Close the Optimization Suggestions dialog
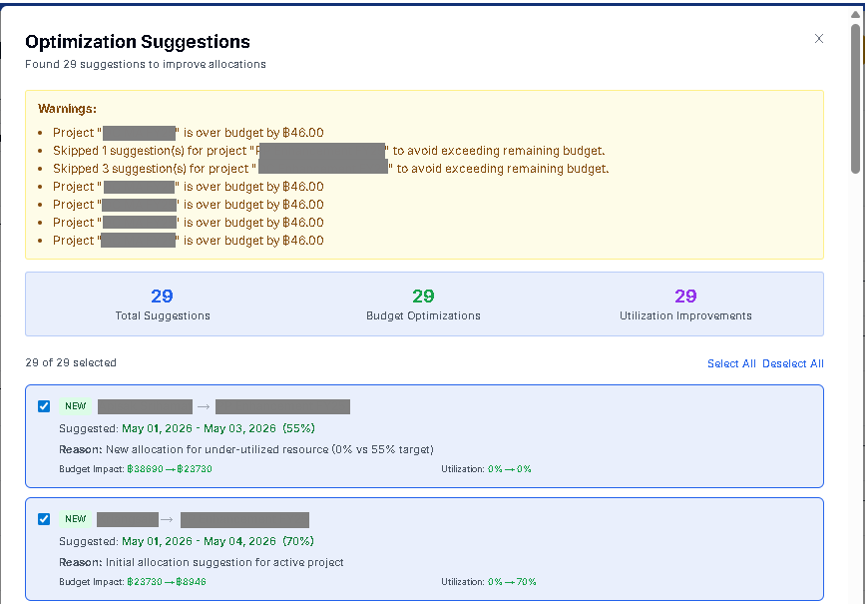The image size is (868, 604). coord(819,38)
